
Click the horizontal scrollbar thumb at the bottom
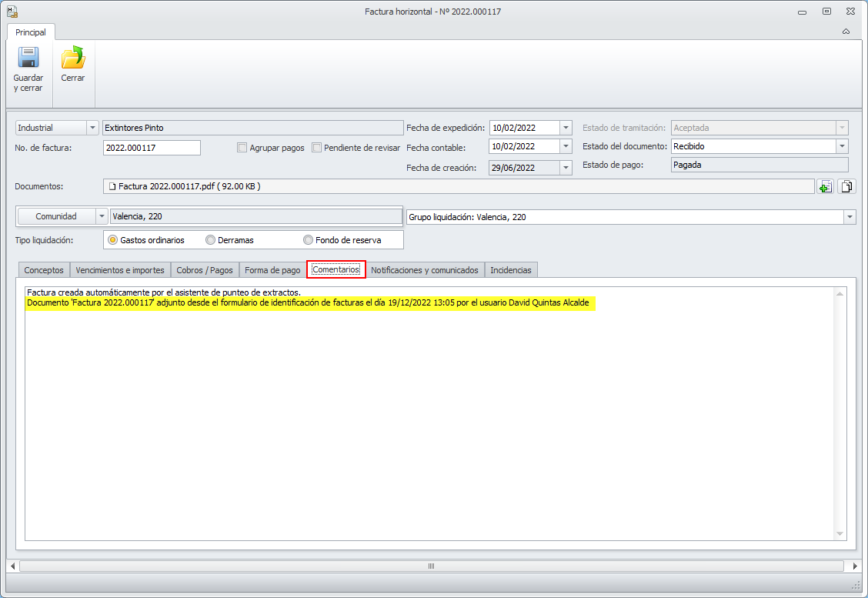click(x=431, y=566)
